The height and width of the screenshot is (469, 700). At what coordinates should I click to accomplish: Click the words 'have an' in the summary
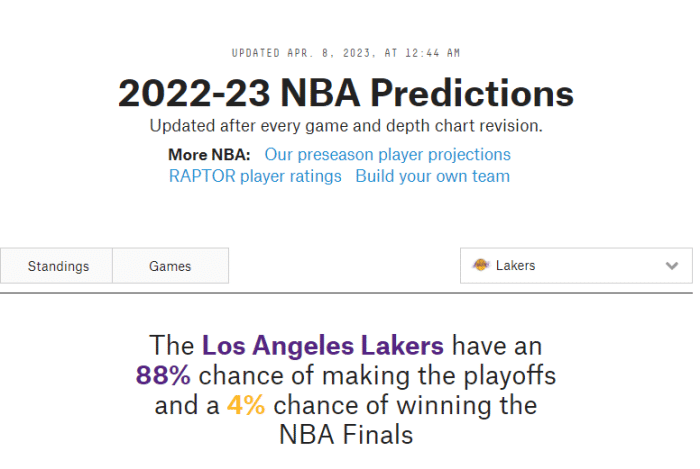(x=496, y=346)
